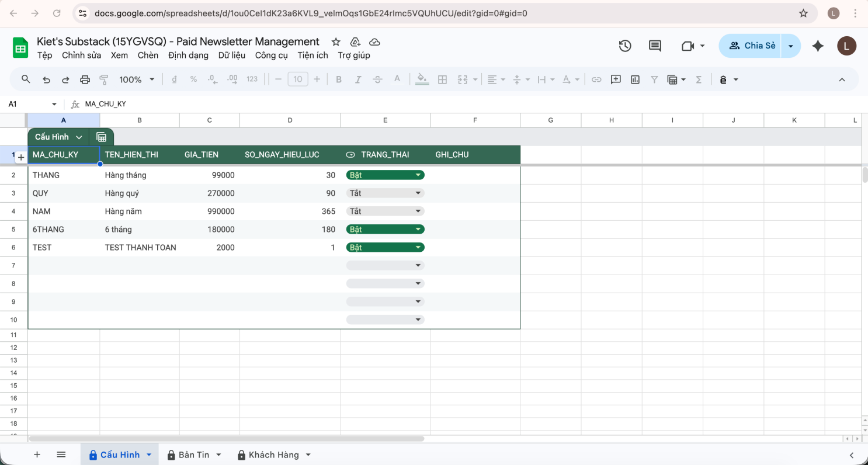868x465 pixels.
Task: Click the row insert plus button
Action: [x=20, y=158]
